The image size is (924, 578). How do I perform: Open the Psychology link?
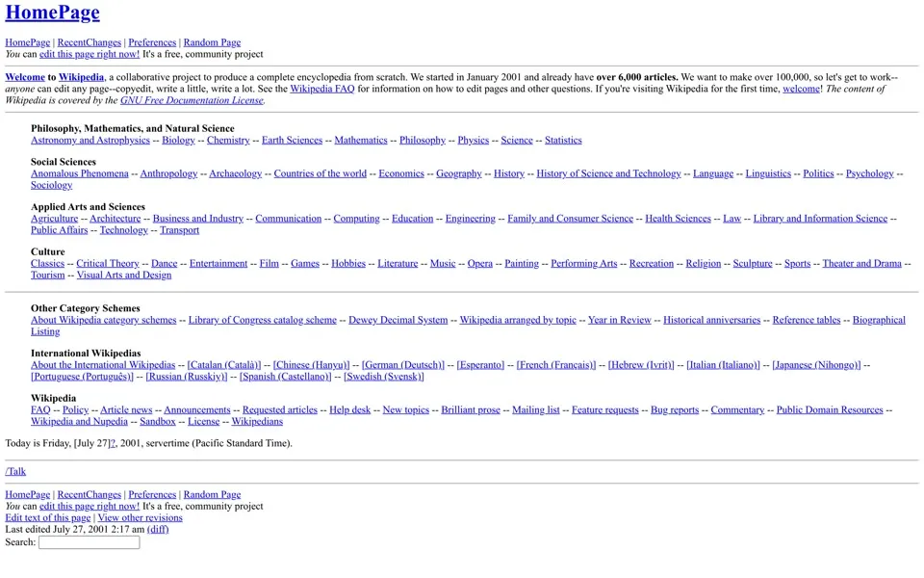pos(869,173)
